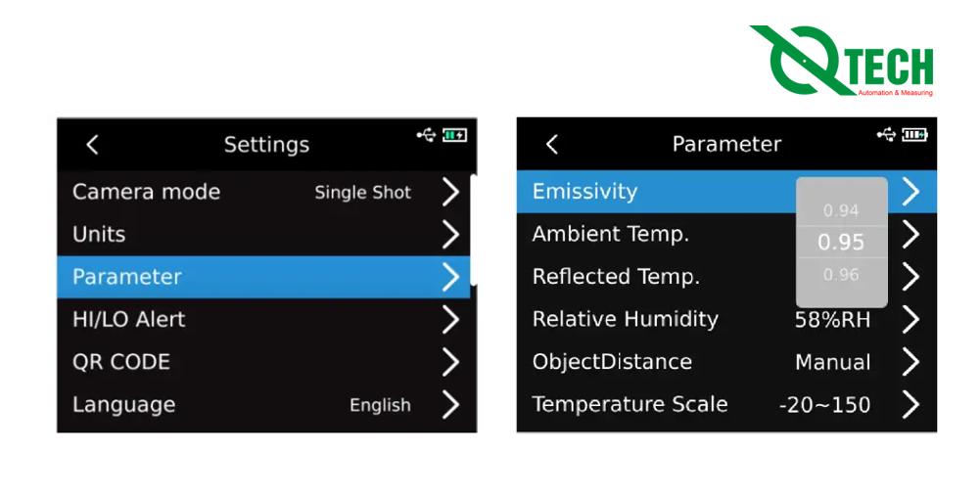This screenshot has width=980, height=498.
Task: Open the Units row chevron
Action: 449,235
